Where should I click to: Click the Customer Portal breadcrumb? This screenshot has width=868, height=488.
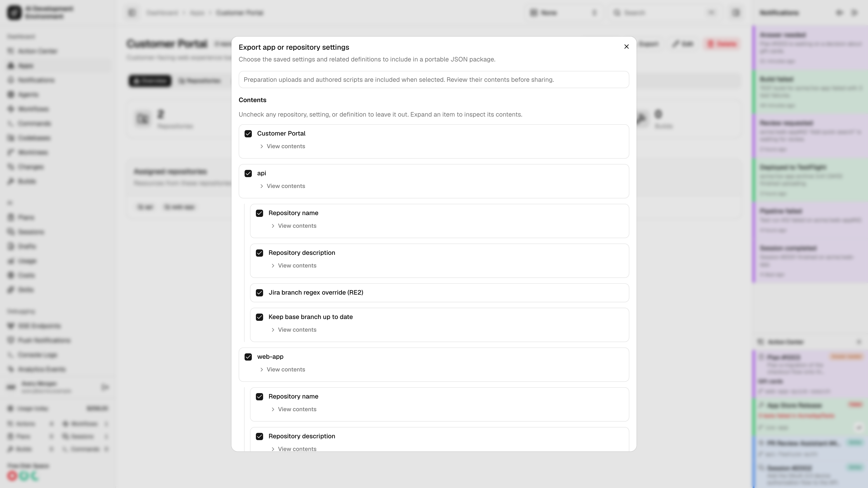[x=240, y=13]
